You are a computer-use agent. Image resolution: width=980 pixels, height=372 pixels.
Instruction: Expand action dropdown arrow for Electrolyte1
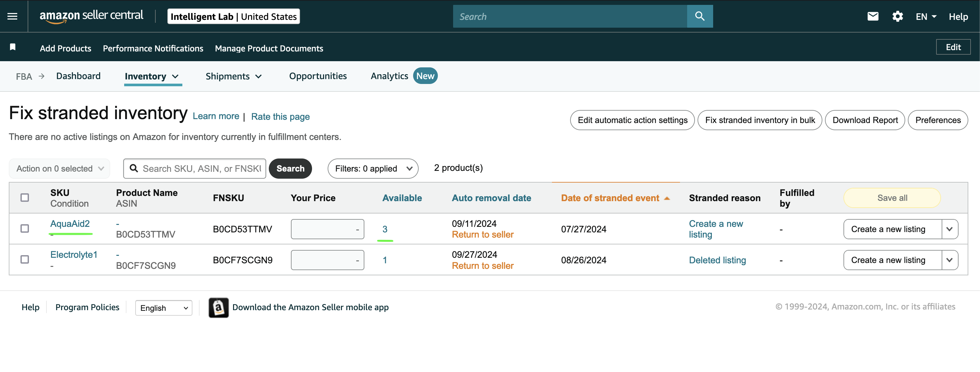click(949, 260)
